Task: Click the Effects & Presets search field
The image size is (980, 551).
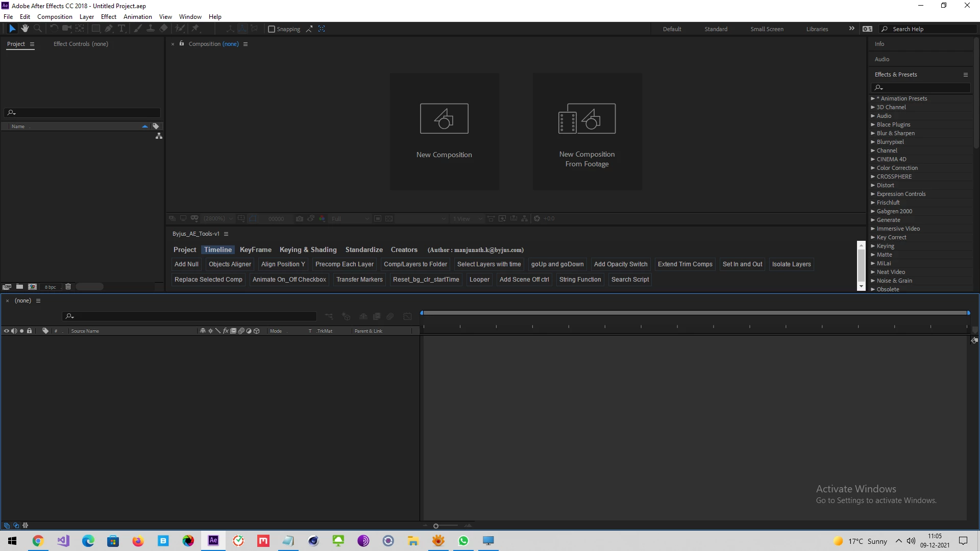Action: 924,88
